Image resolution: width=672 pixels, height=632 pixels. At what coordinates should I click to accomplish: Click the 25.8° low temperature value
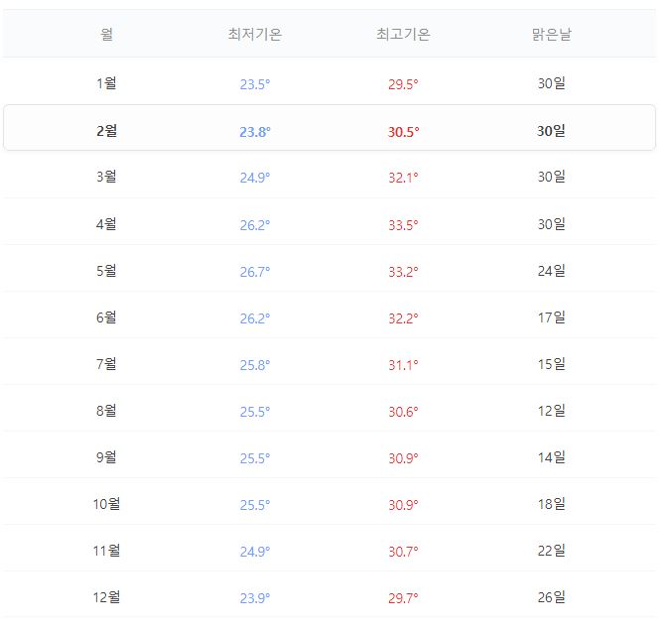255,365
